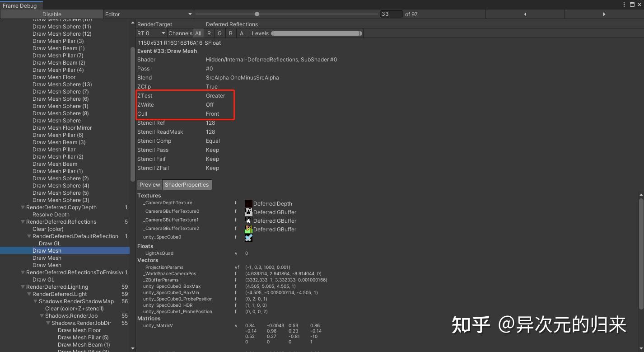The height and width of the screenshot is (352, 644).
Task: Select the All channels toggle
Action: pos(198,33)
